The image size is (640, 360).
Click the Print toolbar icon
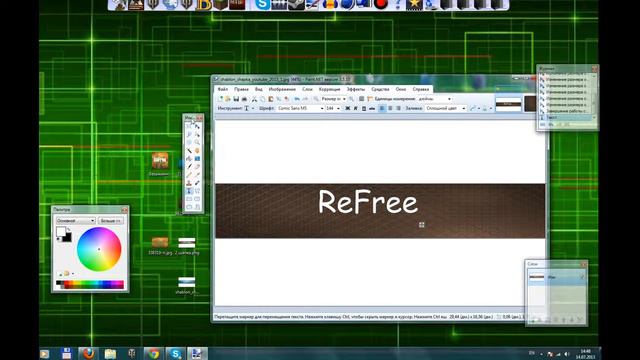pos(244,99)
